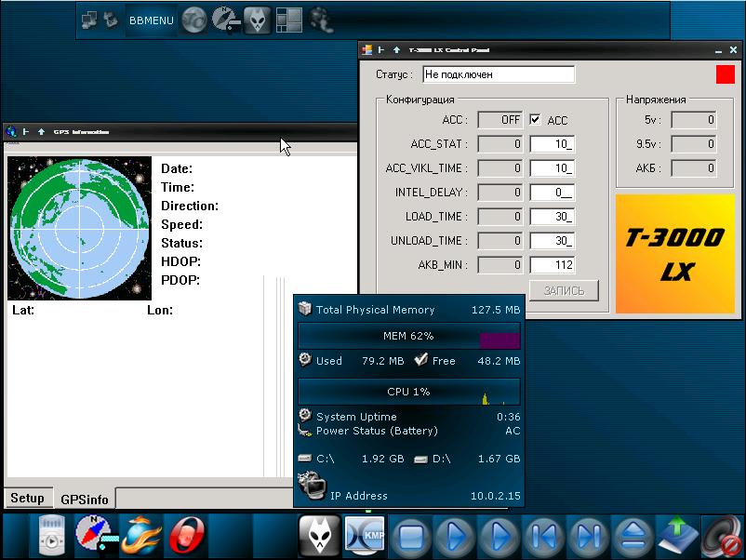
Task: Click the up arrow in GPS information titlebar
Action: [x=41, y=132]
